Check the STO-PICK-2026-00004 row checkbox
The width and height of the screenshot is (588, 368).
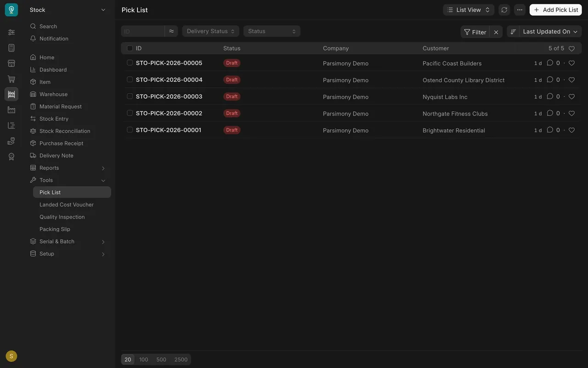(130, 80)
